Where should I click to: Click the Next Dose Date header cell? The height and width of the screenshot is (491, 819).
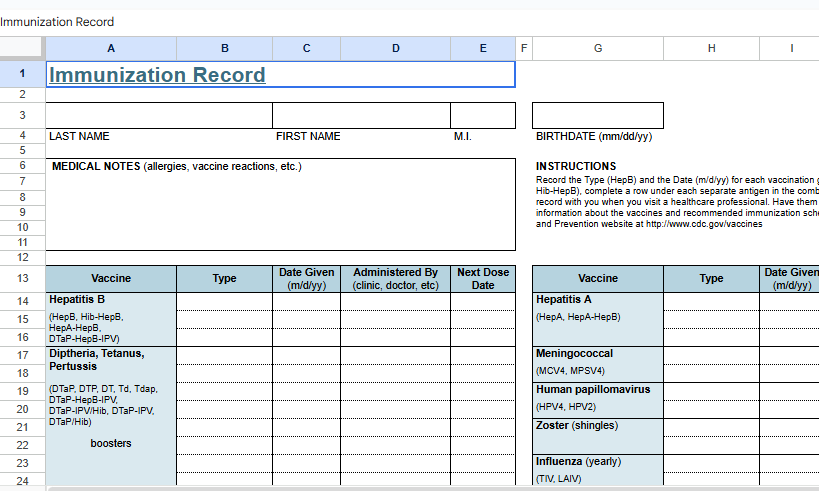pos(483,279)
